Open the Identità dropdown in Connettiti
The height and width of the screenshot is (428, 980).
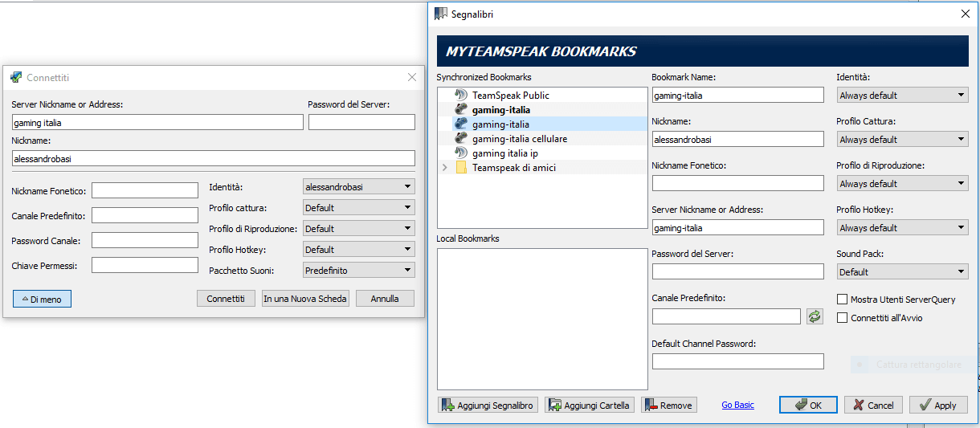[x=359, y=186]
